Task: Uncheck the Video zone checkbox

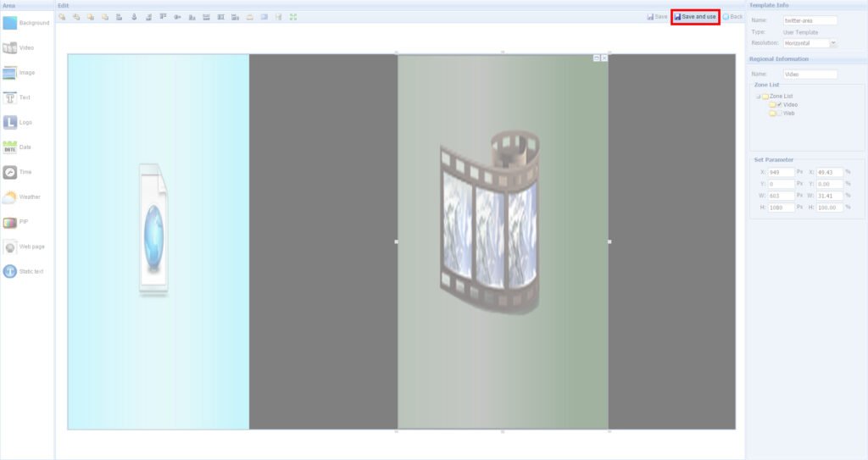Action: click(780, 104)
